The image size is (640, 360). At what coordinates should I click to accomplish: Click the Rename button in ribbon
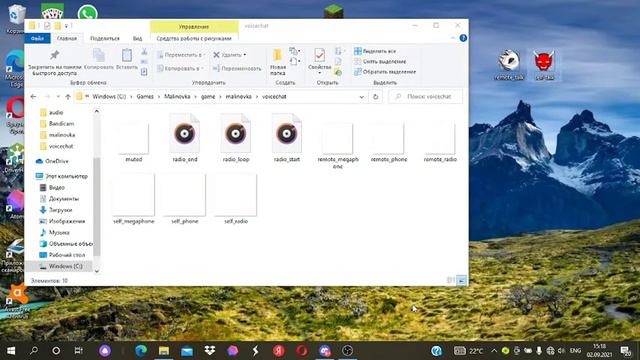pos(237,69)
